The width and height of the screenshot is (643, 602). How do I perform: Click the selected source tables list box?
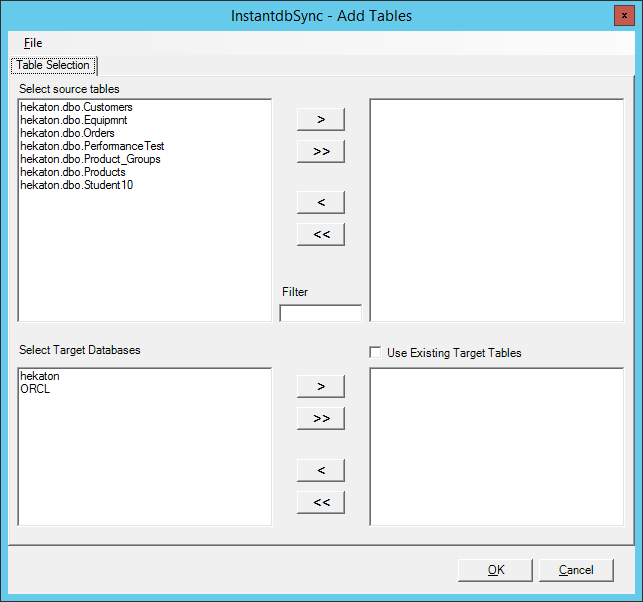point(497,210)
